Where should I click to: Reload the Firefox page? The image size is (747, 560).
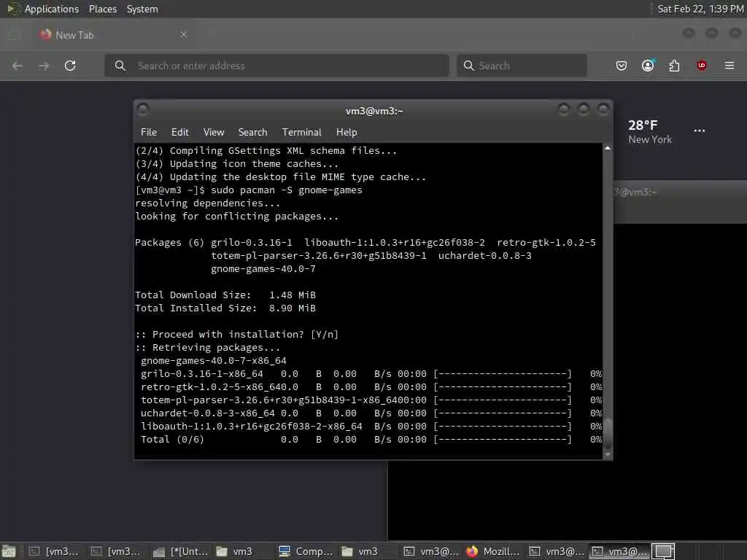70,66
